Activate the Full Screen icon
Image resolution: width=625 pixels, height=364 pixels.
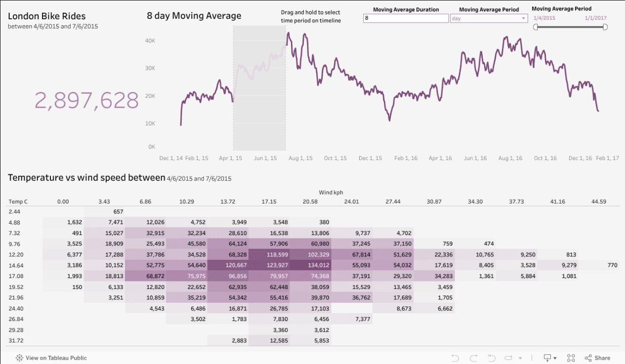point(571,358)
